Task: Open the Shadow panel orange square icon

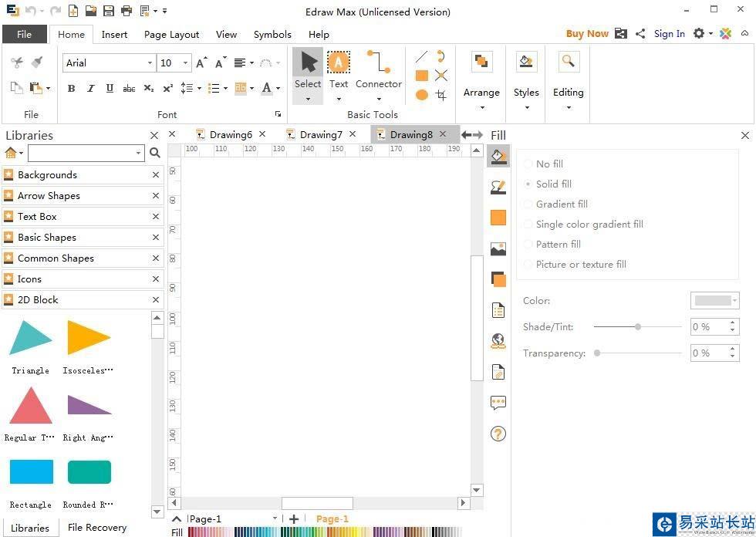Action: pyautogui.click(x=498, y=218)
